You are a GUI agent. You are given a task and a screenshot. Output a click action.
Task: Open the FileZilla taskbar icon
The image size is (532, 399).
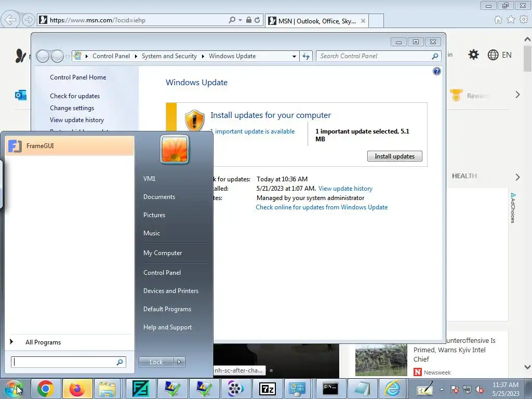coord(140,389)
